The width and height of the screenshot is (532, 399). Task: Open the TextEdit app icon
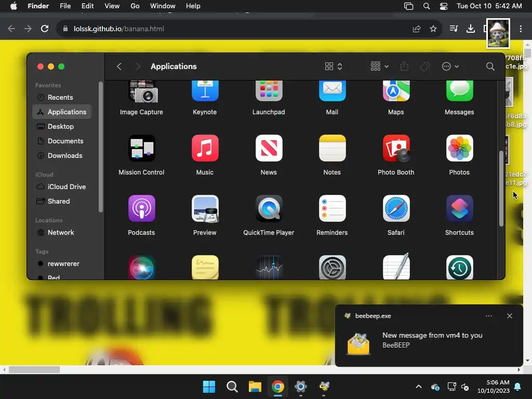click(396, 267)
